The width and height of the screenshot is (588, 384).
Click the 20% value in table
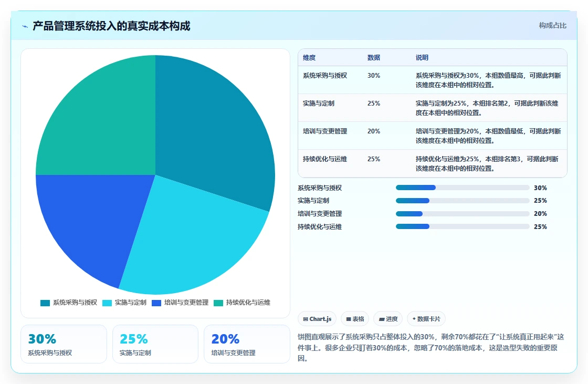374,131
